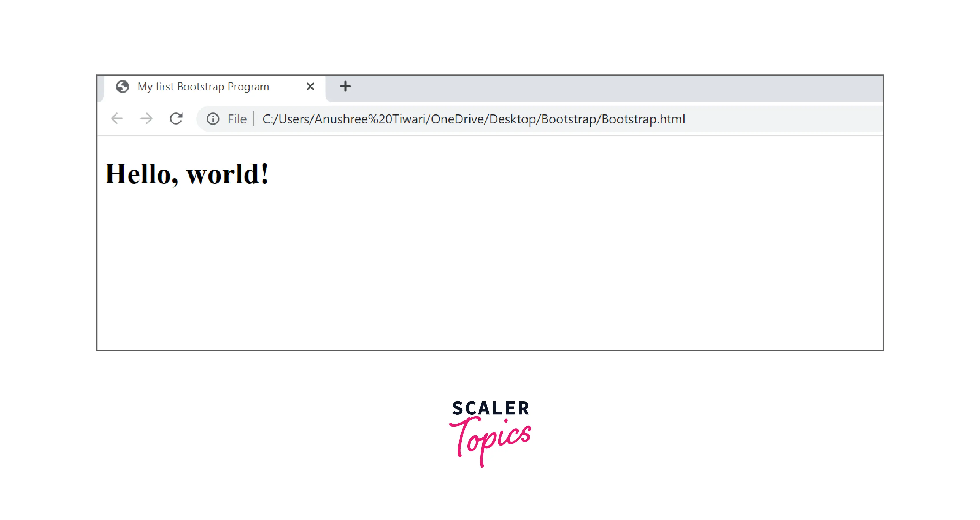The width and height of the screenshot is (980, 520).
Task: Click the My first Bootstrap Program tab
Action: [202, 86]
